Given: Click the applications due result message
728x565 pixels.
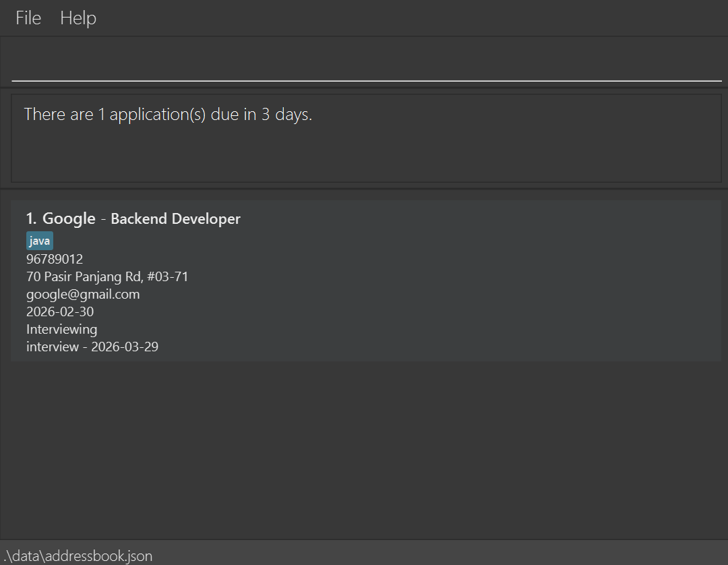Looking at the screenshot, I should click(x=168, y=115).
